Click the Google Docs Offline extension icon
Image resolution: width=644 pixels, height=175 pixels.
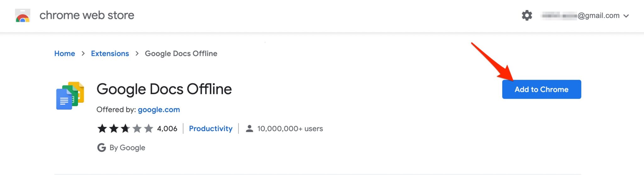pos(70,96)
